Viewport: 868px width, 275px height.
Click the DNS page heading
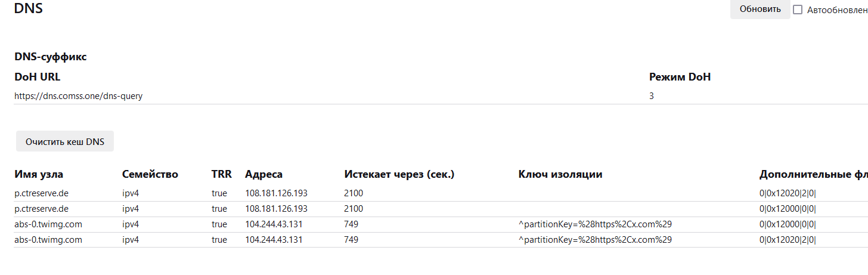point(29,9)
